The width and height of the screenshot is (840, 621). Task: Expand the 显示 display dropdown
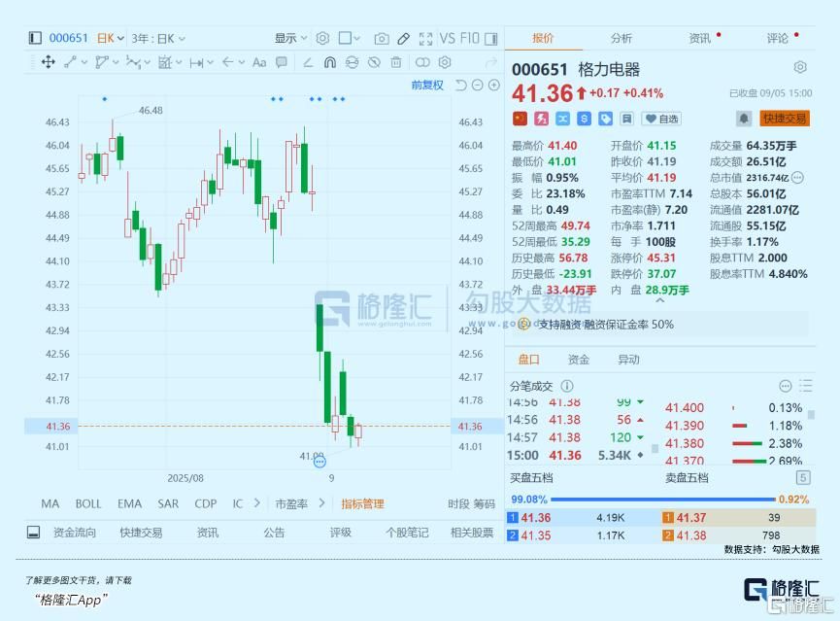[290, 39]
